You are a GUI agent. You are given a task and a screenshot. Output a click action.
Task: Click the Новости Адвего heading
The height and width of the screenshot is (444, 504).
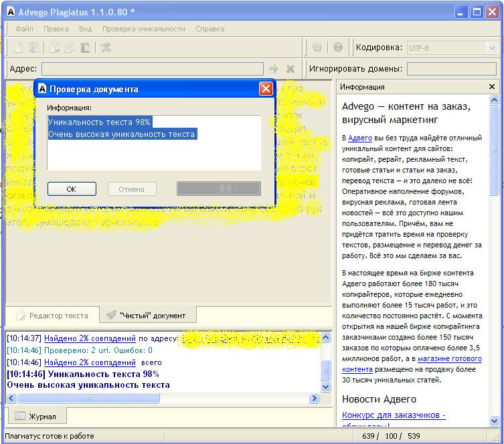[379, 399]
